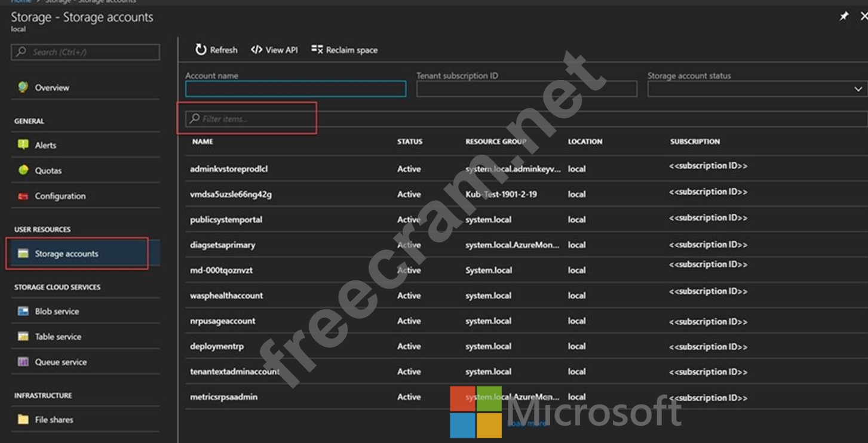Click the View API code icon
Screen dimensions: 868x443
(256, 50)
